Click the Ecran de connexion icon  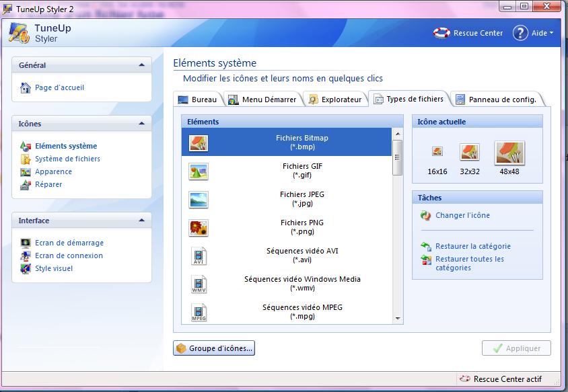pyautogui.click(x=26, y=256)
